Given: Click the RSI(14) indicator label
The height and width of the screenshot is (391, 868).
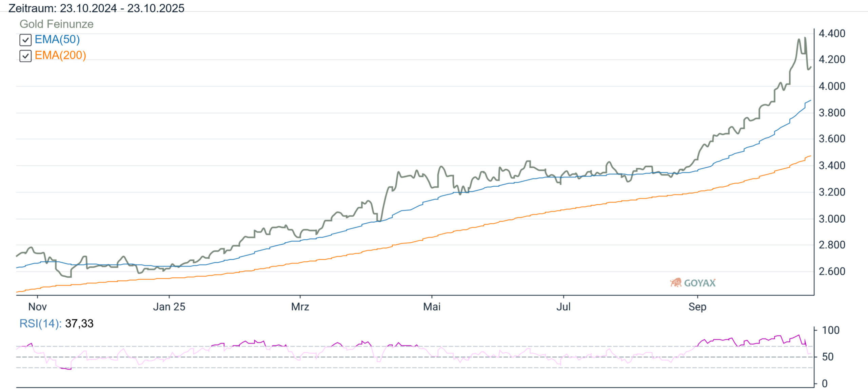Looking at the screenshot, I should coord(40,323).
